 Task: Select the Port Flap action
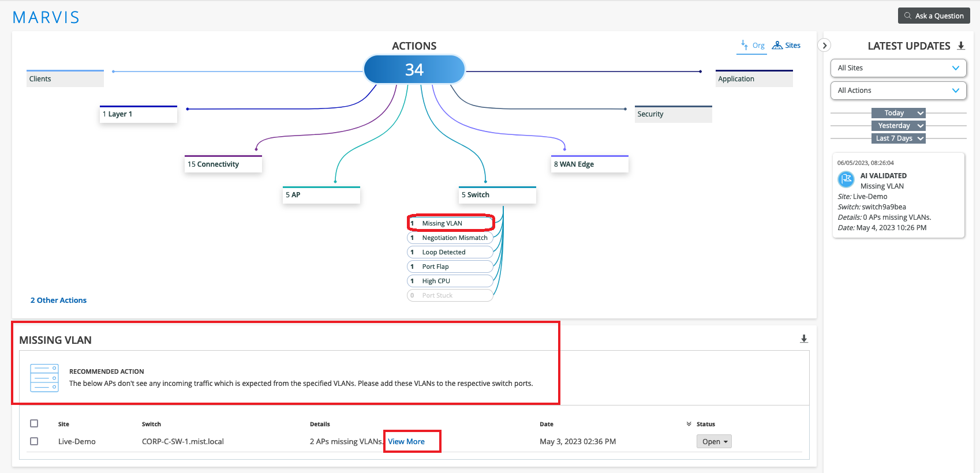pos(450,266)
